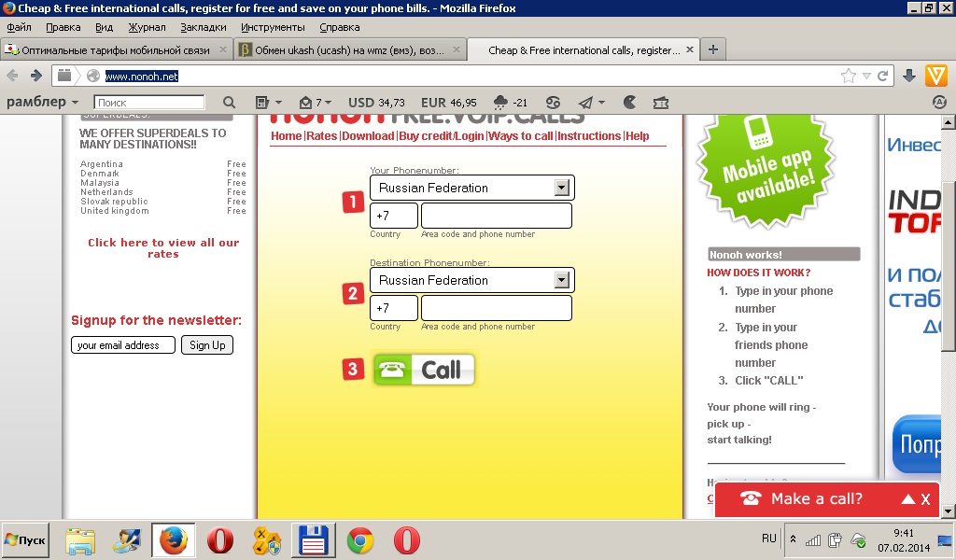The image size is (956, 560).
Task: Close the 'Обмен ukash' tab
Action: 456,49
